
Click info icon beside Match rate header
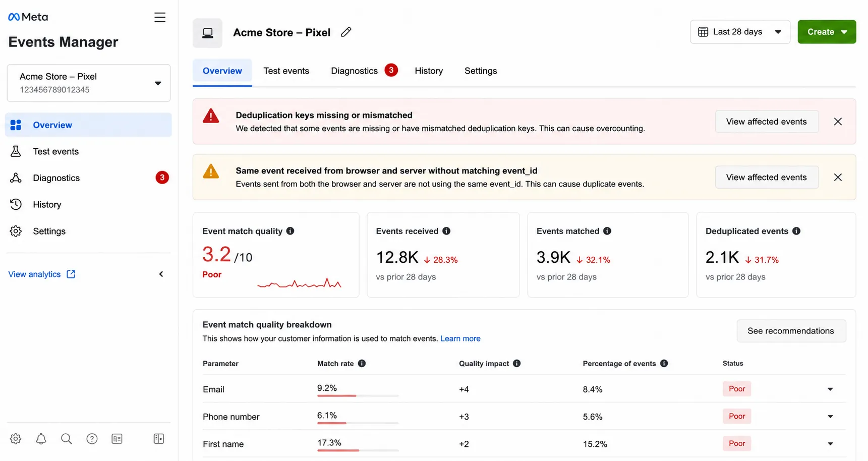tap(362, 364)
